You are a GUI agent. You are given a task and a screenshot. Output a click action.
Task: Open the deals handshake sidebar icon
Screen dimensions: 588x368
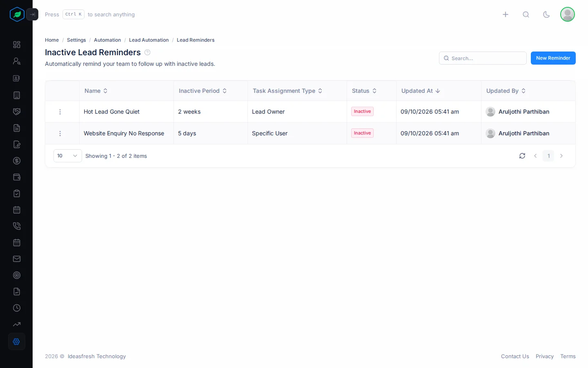click(x=17, y=112)
